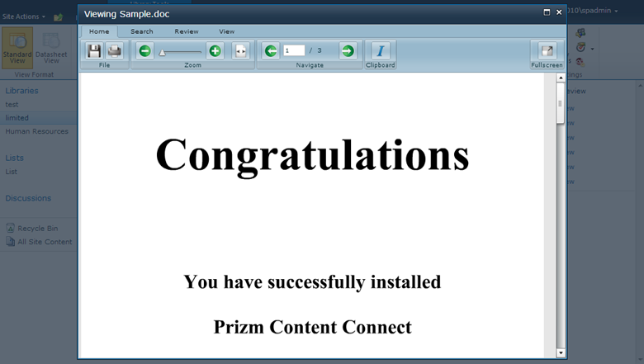The height and width of the screenshot is (364, 644).
Task: Open Fullscreen viewer mode
Action: pos(547,51)
